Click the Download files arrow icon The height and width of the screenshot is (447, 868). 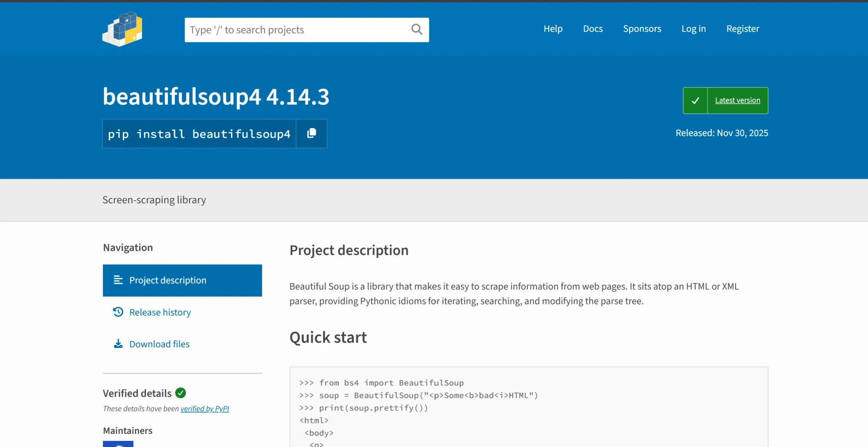coord(118,344)
